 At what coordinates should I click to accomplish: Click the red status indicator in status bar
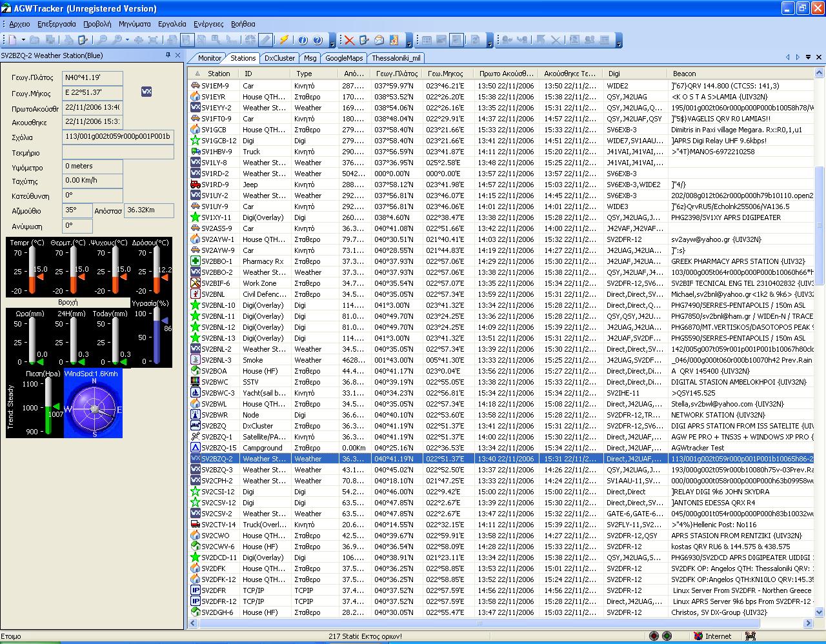click(654, 636)
